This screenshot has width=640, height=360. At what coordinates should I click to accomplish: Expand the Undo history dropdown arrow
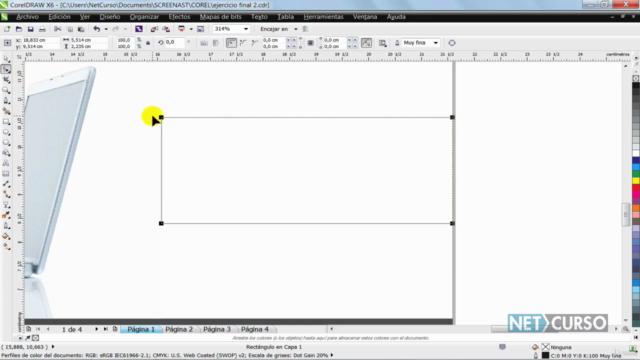[x=106, y=29]
